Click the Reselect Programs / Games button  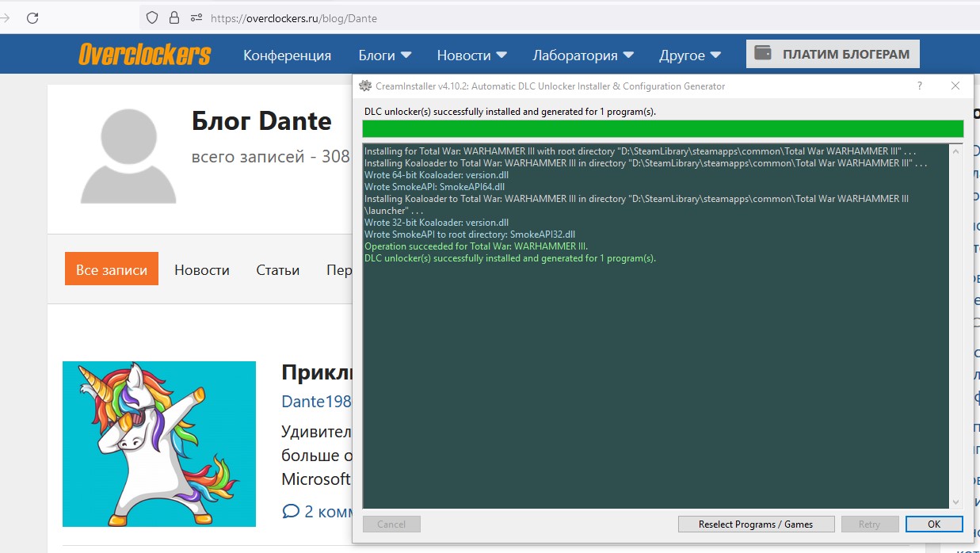pyautogui.click(x=756, y=524)
